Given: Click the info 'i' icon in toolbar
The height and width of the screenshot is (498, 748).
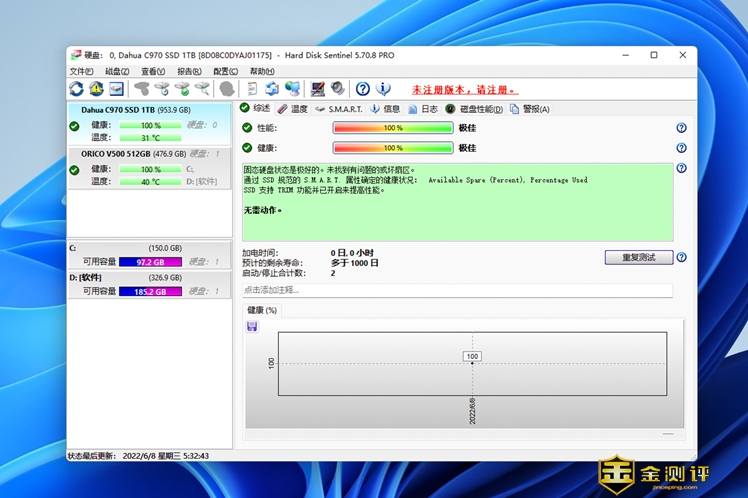Looking at the screenshot, I should [x=384, y=89].
